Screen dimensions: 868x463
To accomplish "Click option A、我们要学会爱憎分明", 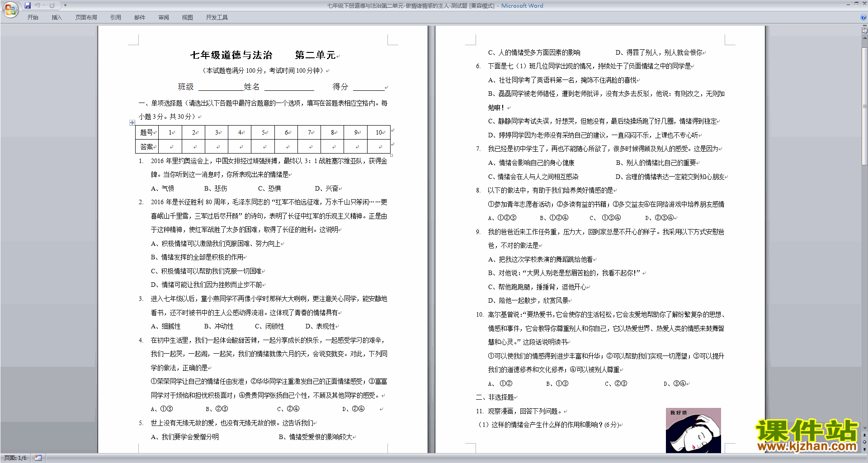I will click(x=185, y=437).
